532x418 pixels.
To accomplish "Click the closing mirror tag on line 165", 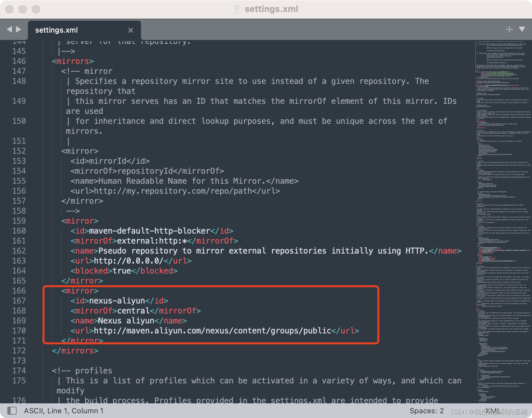I will tap(82, 281).
